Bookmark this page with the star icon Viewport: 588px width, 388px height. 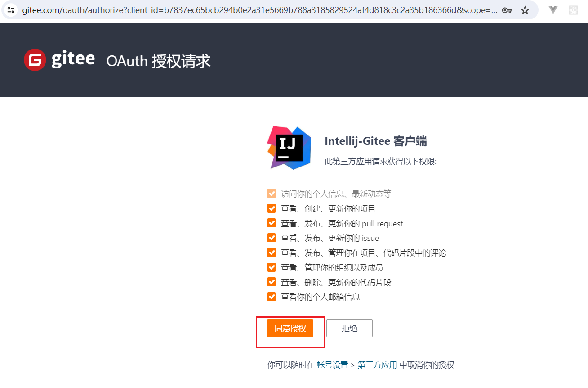click(525, 10)
